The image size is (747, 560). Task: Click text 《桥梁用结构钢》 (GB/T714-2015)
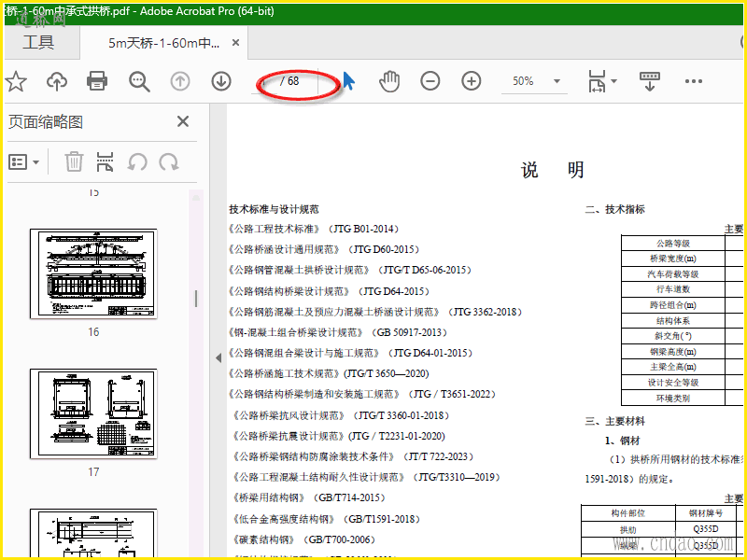click(309, 498)
